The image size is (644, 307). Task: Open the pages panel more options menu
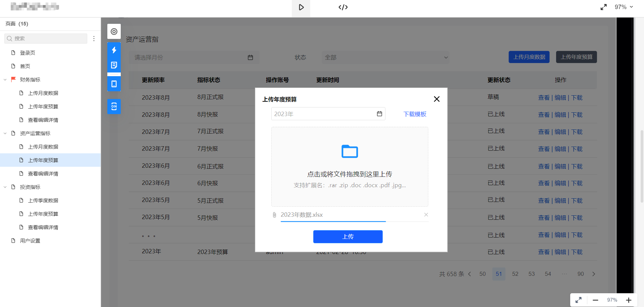[x=94, y=39]
